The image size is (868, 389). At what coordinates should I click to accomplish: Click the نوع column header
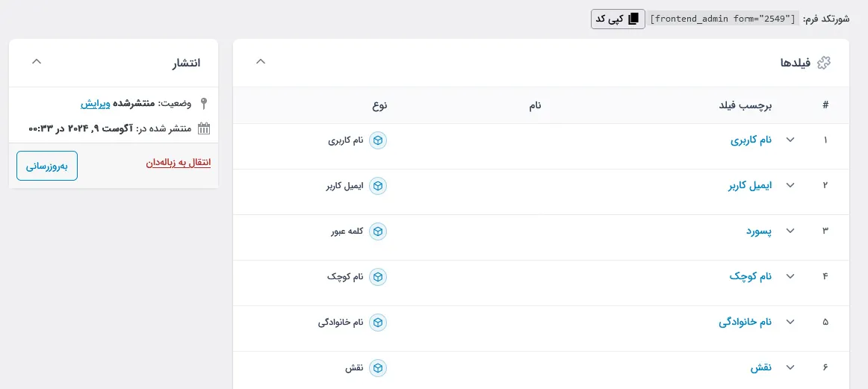379,105
